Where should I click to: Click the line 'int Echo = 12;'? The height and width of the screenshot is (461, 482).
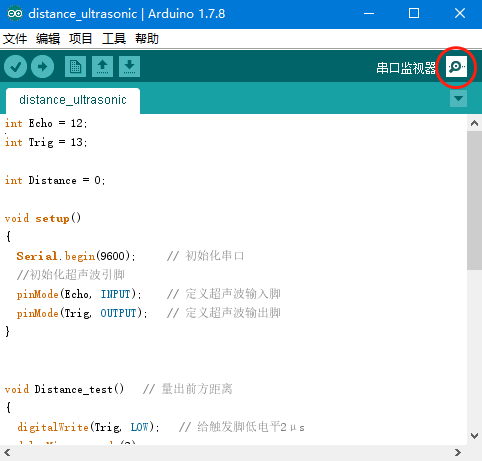click(46, 123)
